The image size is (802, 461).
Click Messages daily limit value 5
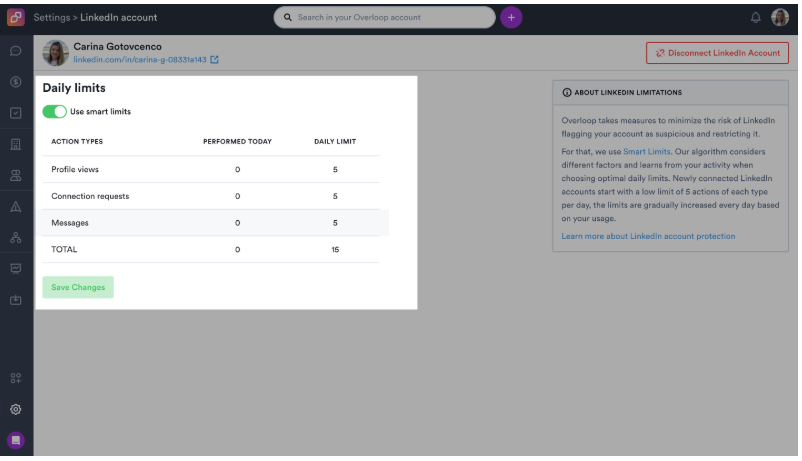coord(335,223)
